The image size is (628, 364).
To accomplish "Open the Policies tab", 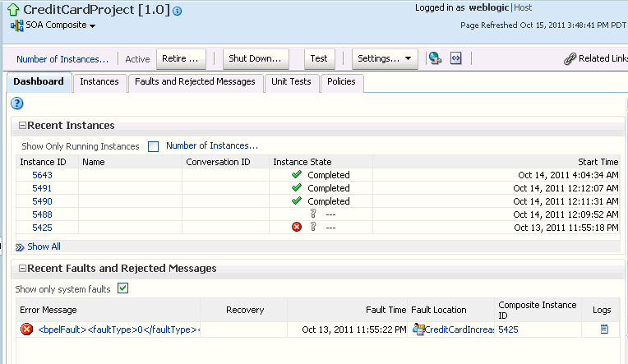I will (341, 81).
